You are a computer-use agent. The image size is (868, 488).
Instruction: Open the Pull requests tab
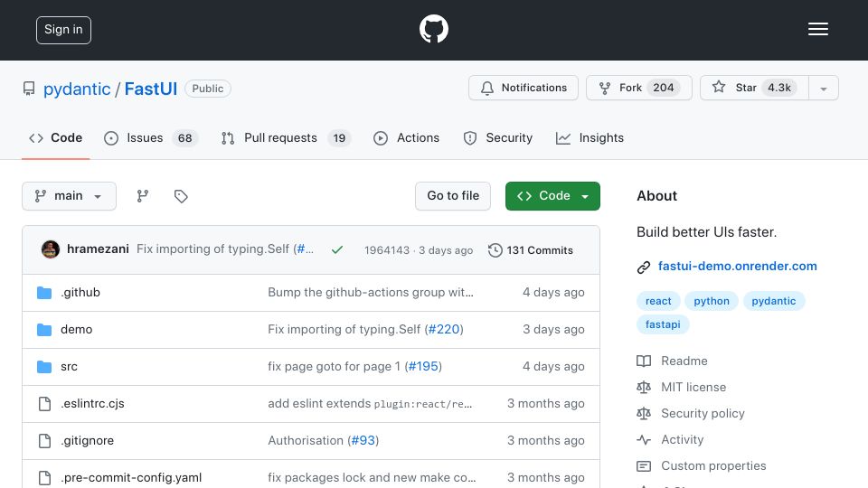click(285, 137)
